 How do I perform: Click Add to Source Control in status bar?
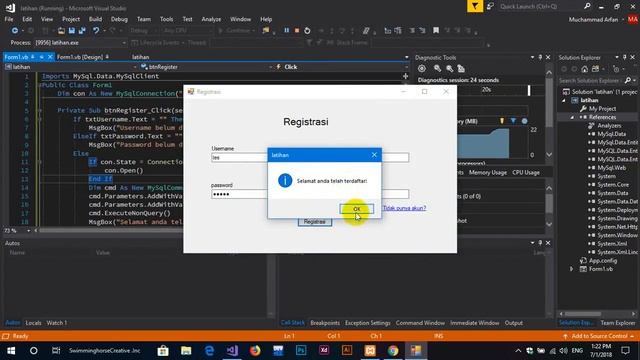click(x=600, y=336)
